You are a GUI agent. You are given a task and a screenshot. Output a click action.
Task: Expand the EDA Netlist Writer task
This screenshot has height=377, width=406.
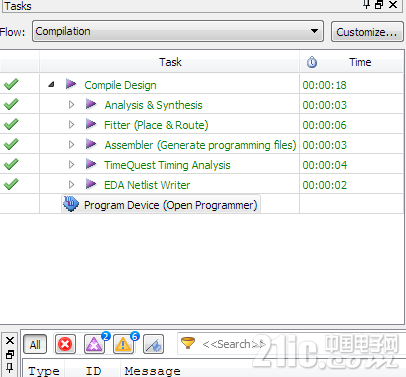point(71,185)
